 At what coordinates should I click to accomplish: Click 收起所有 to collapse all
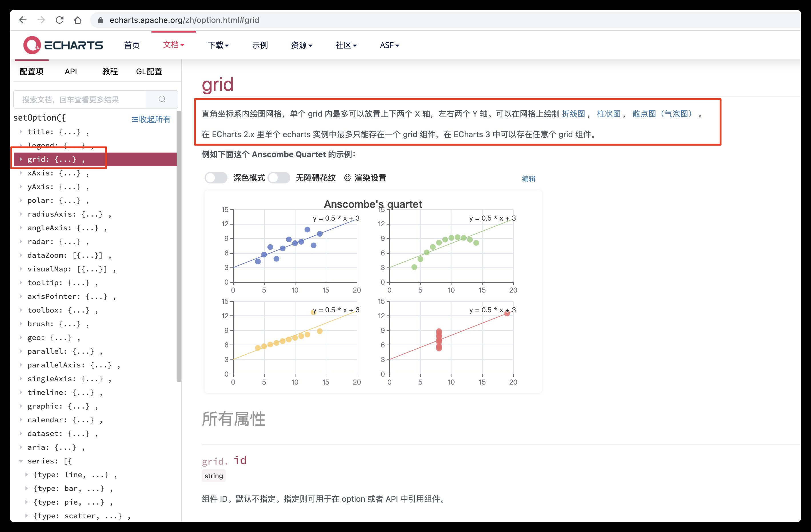(x=151, y=119)
